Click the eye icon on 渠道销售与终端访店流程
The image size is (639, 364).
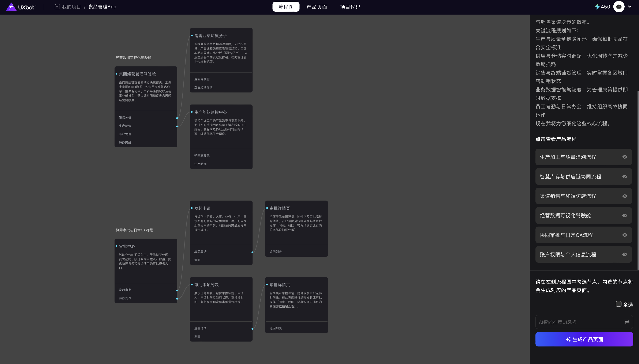click(624, 196)
